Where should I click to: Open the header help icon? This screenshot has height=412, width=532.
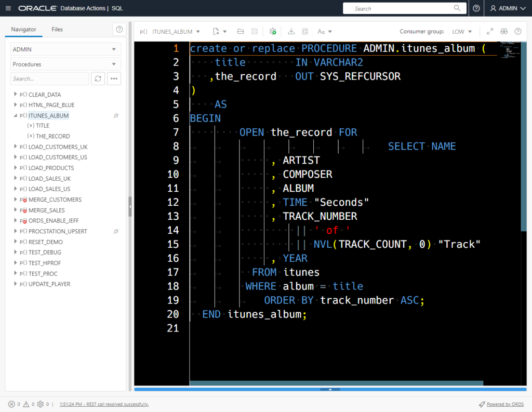click(476, 8)
